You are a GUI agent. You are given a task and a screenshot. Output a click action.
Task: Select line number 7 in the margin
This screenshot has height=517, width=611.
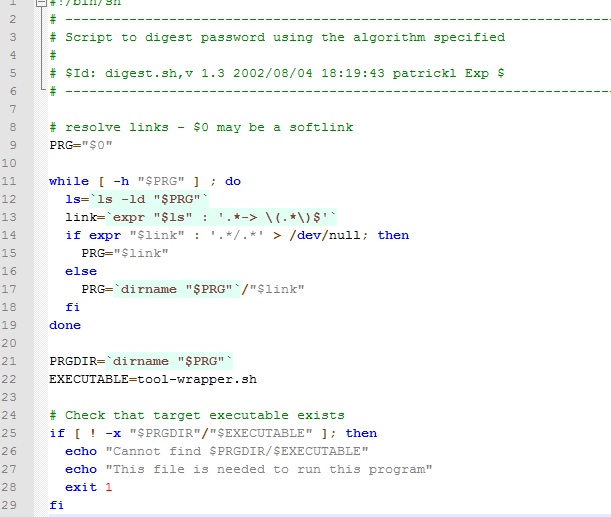(13, 109)
